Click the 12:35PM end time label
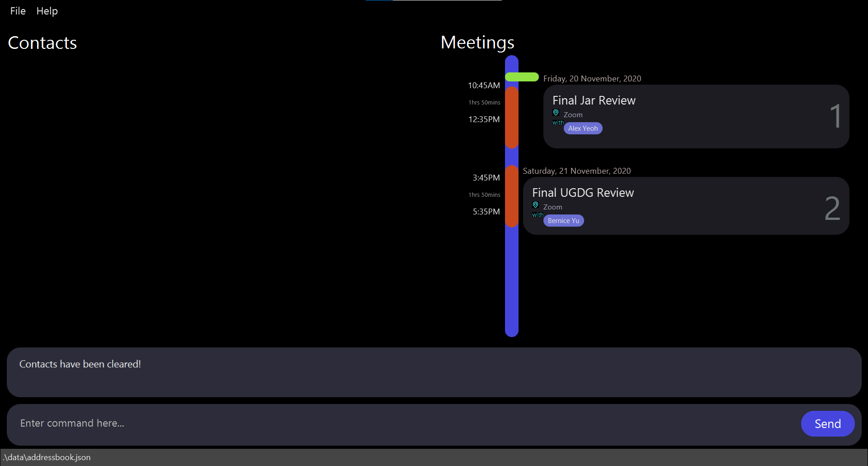The height and width of the screenshot is (466, 868). coord(484,119)
